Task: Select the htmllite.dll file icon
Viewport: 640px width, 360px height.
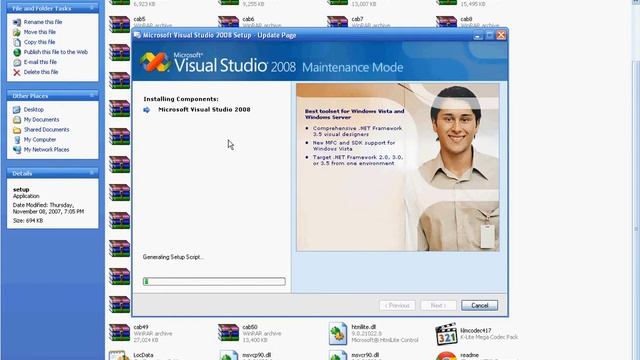Action: click(338, 333)
